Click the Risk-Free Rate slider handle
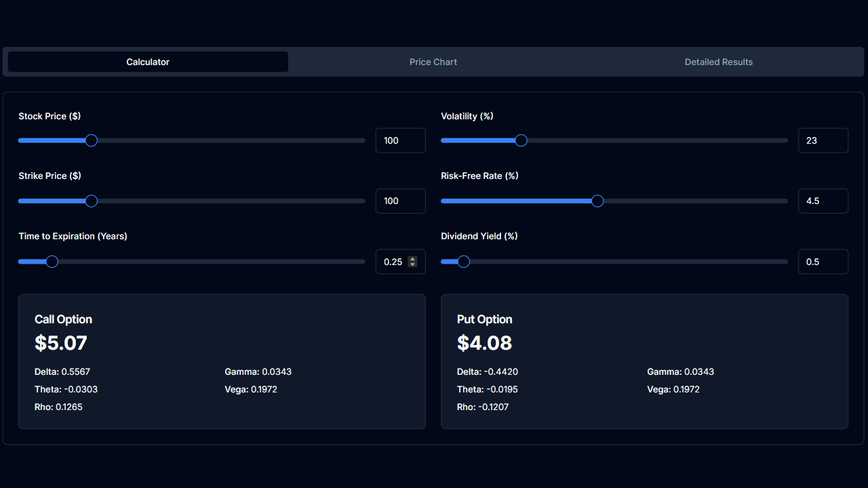 (x=597, y=201)
